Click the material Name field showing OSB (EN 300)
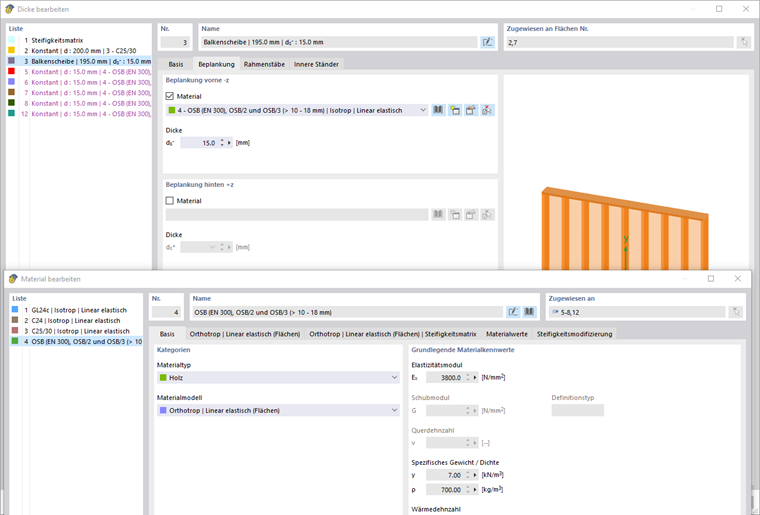The width and height of the screenshot is (760, 515). [x=348, y=312]
